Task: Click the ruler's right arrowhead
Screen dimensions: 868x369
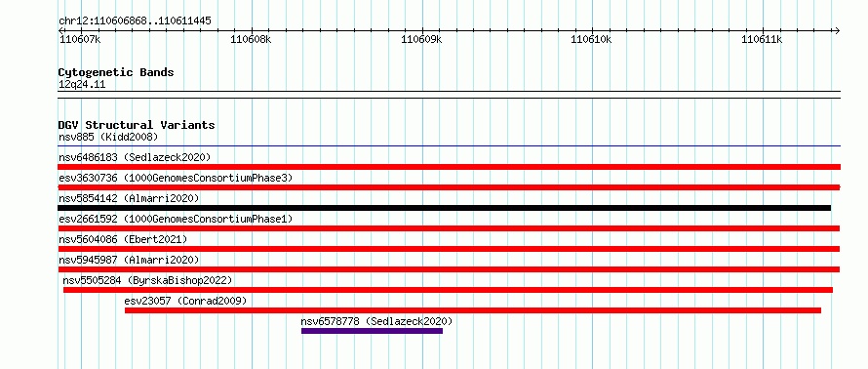Action: pyautogui.click(x=837, y=30)
